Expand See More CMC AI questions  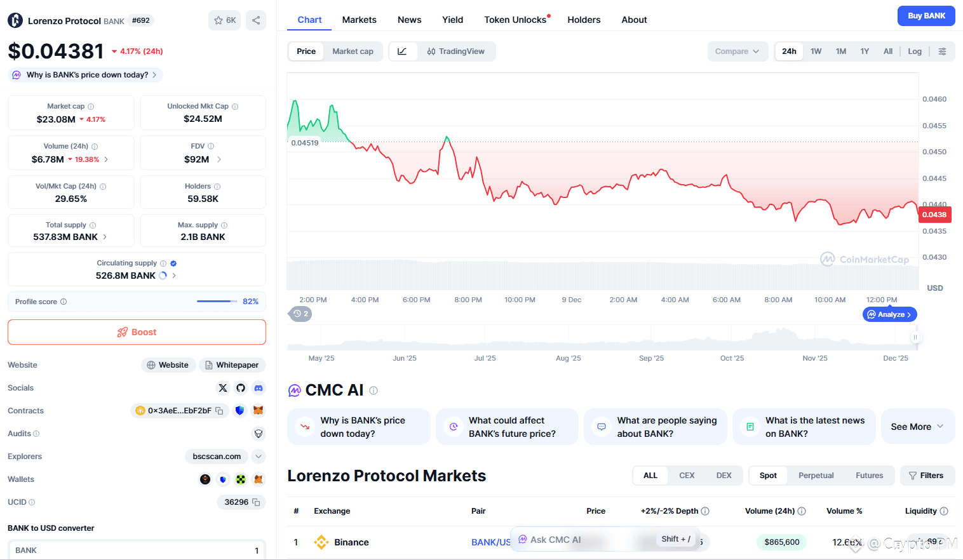pos(918,427)
